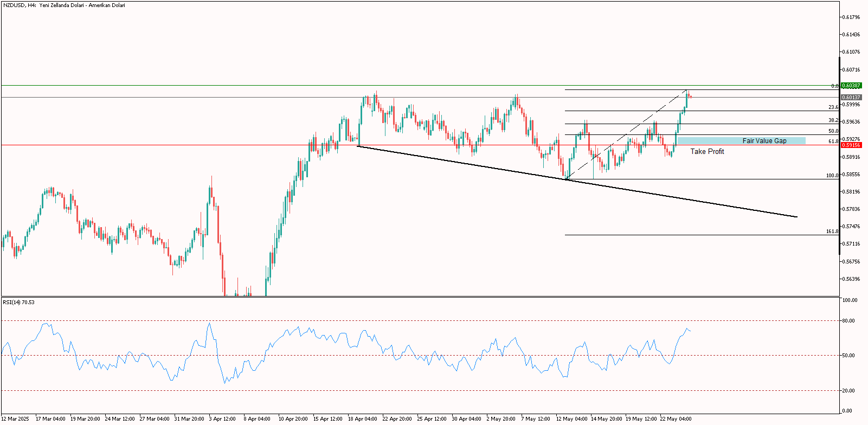868x425 pixels.
Task: Select the thick black descending trendline
Action: (577, 181)
